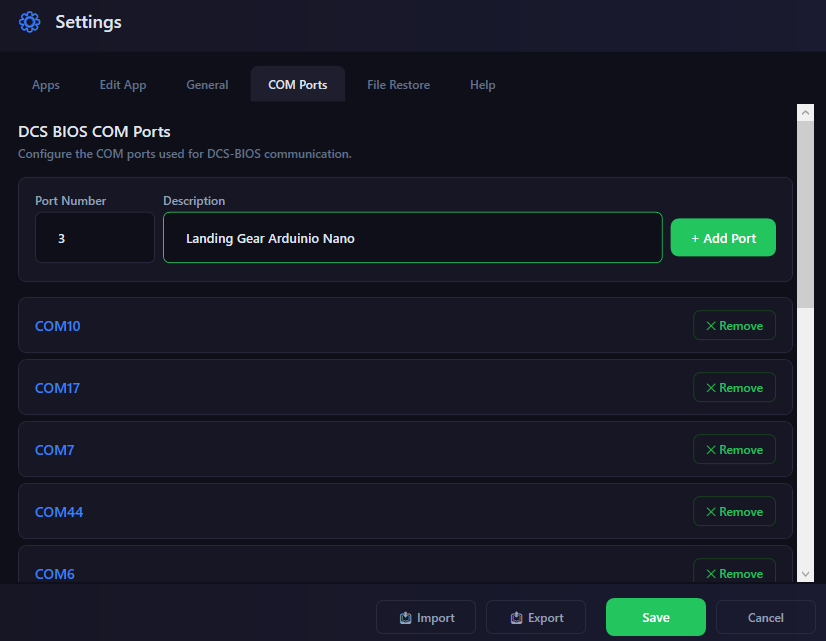826x641 pixels.
Task: Click the Port Number input field
Action: click(94, 238)
